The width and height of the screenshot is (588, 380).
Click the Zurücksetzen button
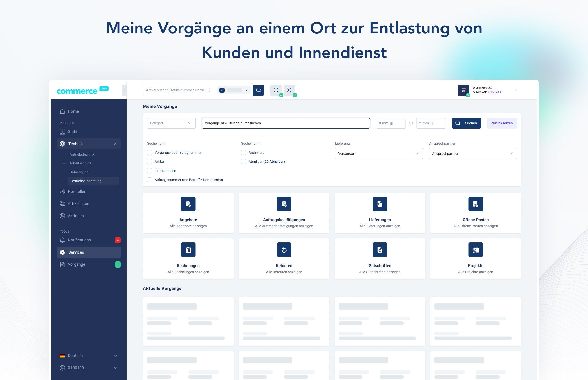point(502,123)
